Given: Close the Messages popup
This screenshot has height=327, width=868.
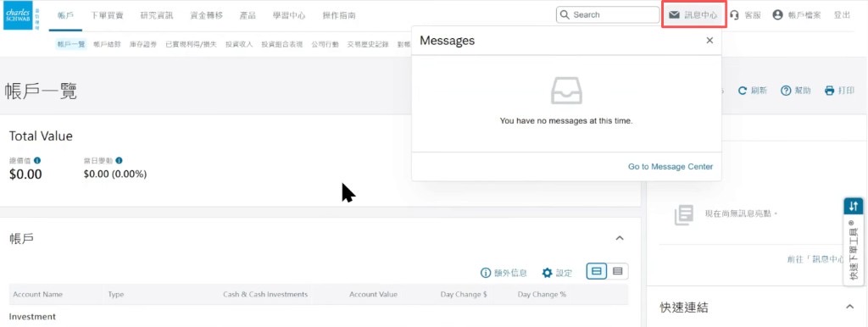Looking at the screenshot, I should 709,41.
